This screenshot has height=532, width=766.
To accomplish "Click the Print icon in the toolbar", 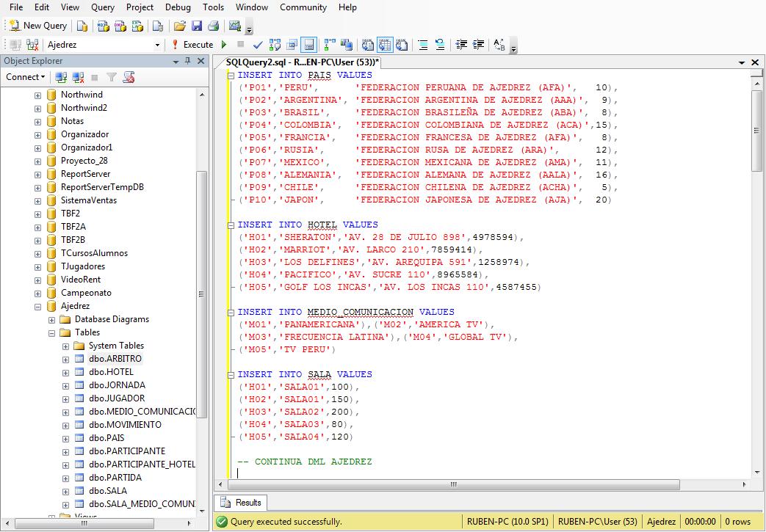I will pyautogui.click(x=213, y=25).
